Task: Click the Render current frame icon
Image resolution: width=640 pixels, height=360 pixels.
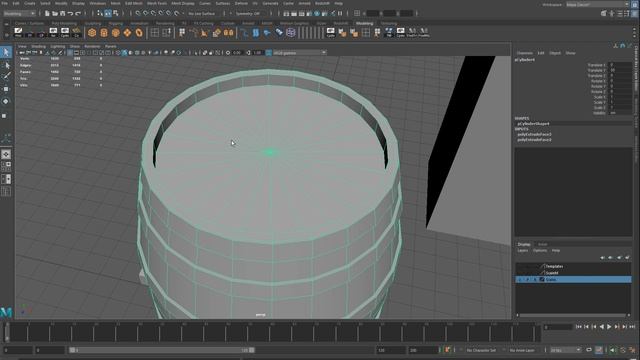Action: click(x=294, y=13)
